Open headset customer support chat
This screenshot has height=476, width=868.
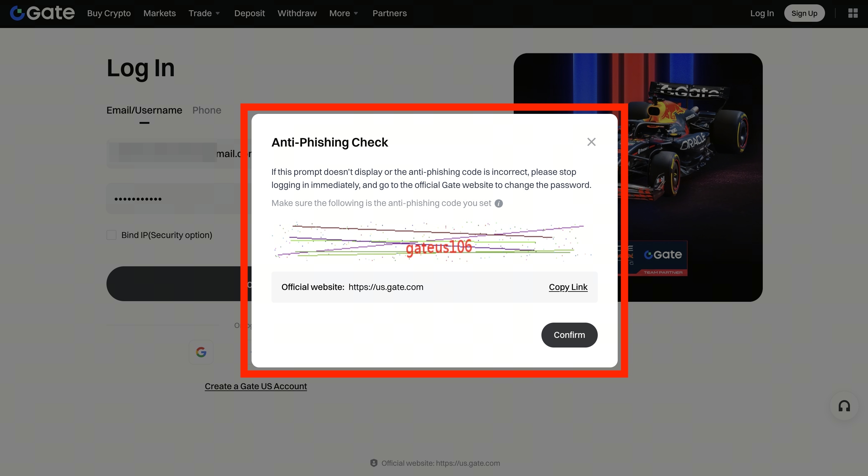click(844, 406)
